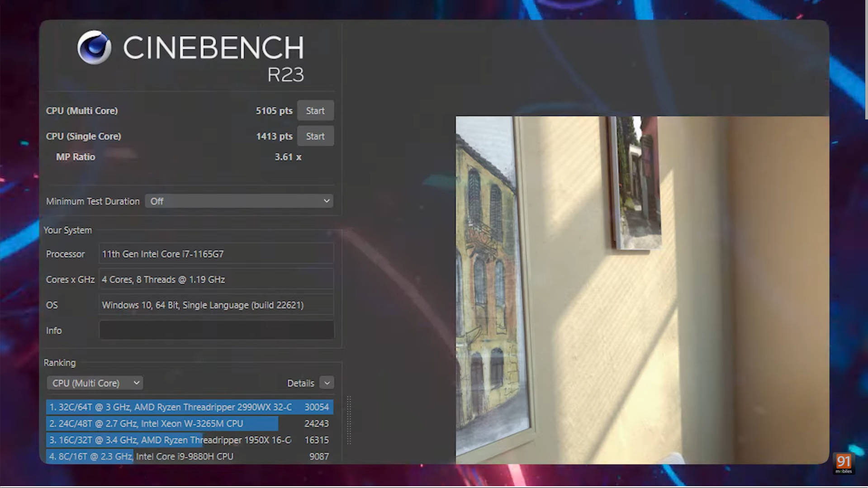868x488 pixels.
Task: Select the Intel Xeon W-3265M ranking row
Action: pyautogui.click(x=190, y=423)
